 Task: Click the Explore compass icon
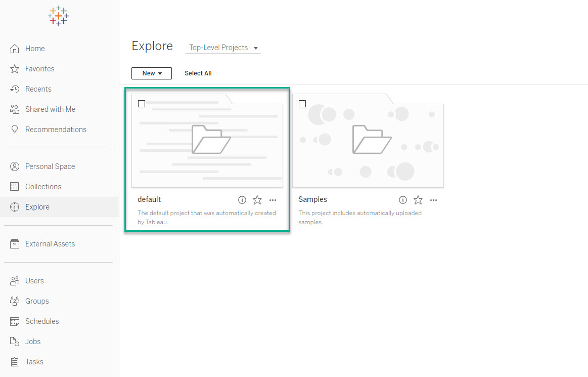pos(15,207)
